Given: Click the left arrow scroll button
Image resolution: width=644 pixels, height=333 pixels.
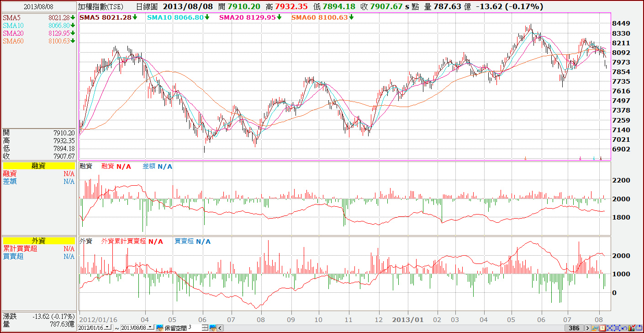Looking at the screenshot, I should [x=221, y=328].
